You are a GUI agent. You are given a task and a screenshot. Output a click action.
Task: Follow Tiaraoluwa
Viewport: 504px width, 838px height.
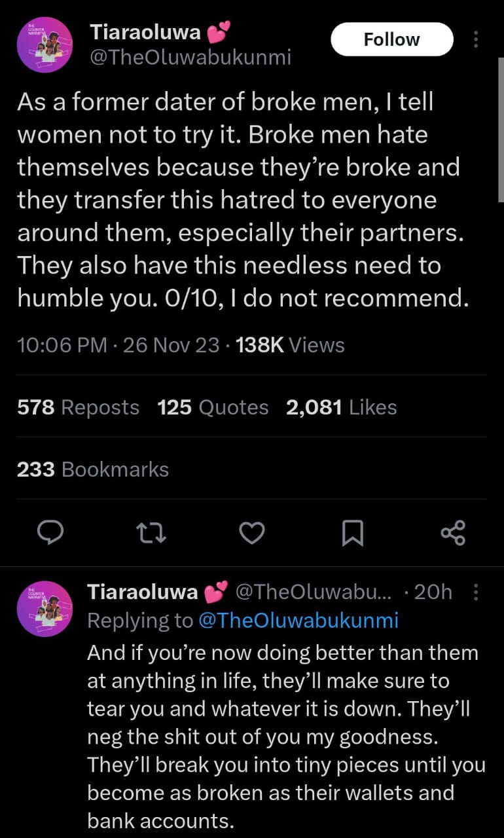[x=392, y=39]
